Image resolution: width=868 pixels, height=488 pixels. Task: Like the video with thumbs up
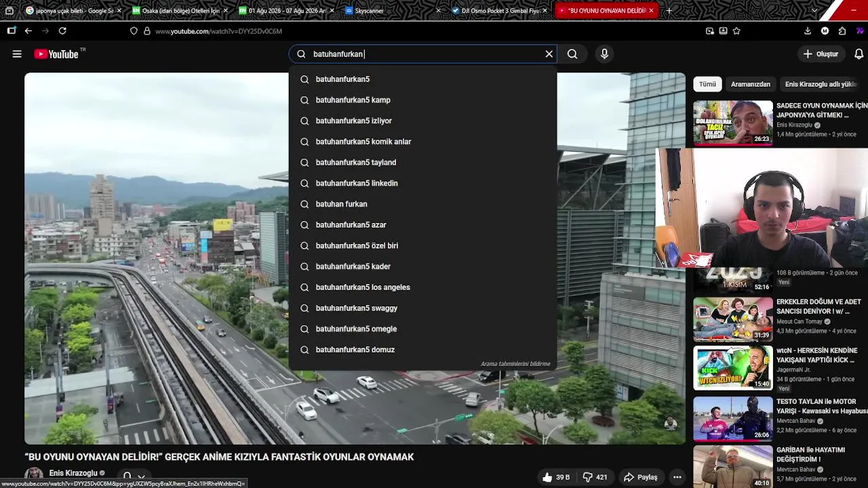click(556, 477)
